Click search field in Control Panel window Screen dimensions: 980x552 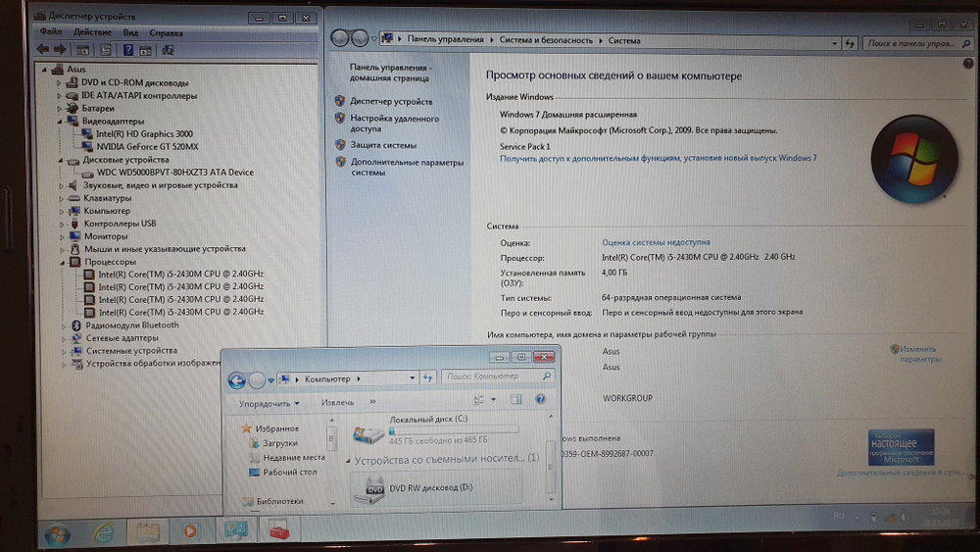(917, 43)
